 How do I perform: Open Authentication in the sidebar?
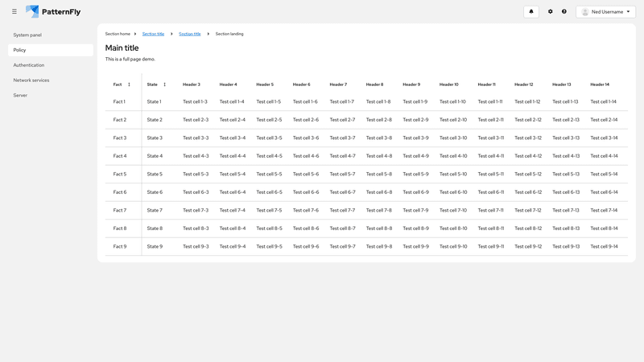(x=29, y=65)
